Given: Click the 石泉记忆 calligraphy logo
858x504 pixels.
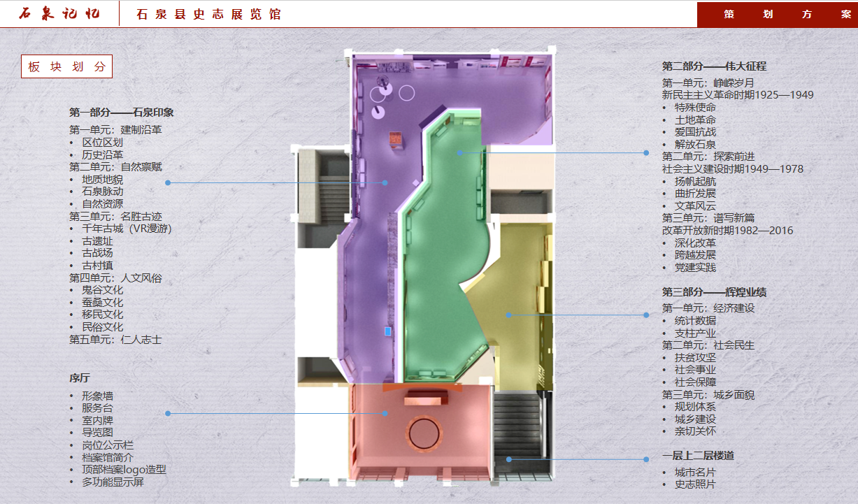Looking at the screenshot, I should pos(59,14).
